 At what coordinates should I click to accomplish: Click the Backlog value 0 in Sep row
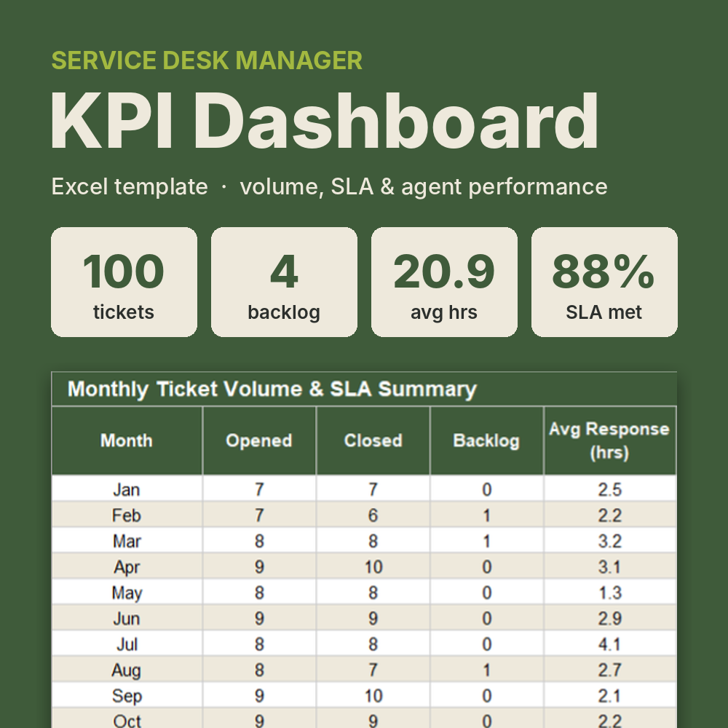click(486, 695)
